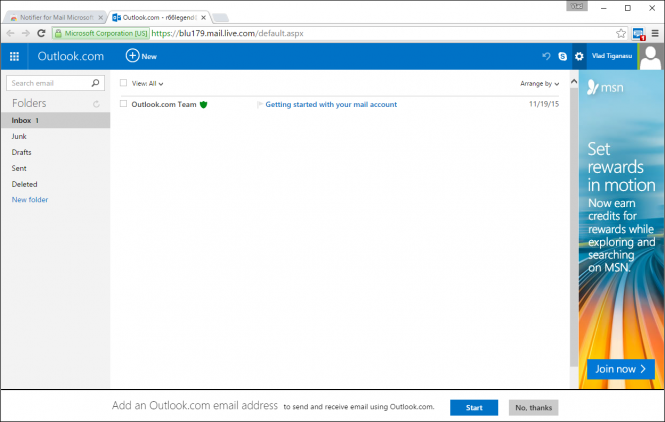Click the profile picture avatar
Image resolution: width=665 pixels, height=422 pixels.
tap(650, 56)
